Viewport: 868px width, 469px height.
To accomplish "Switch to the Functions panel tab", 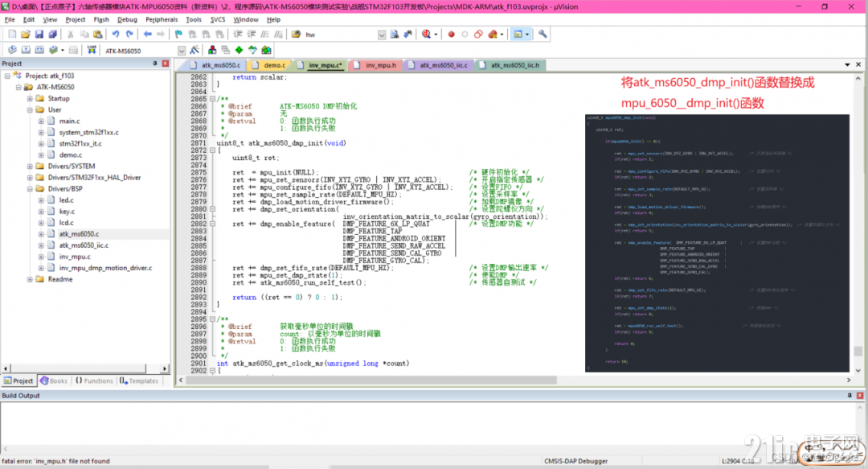I will (x=94, y=381).
